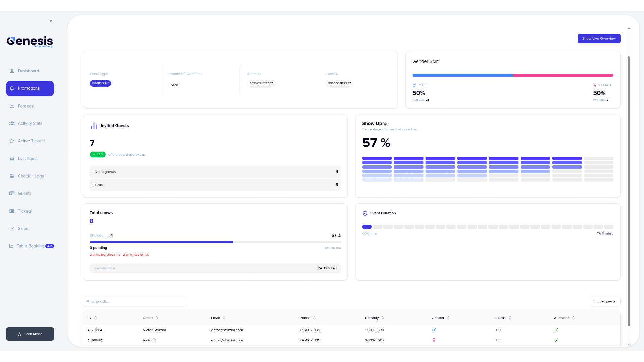Click the Invite guests button
This screenshot has width=644, height=362.
[x=605, y=301]
